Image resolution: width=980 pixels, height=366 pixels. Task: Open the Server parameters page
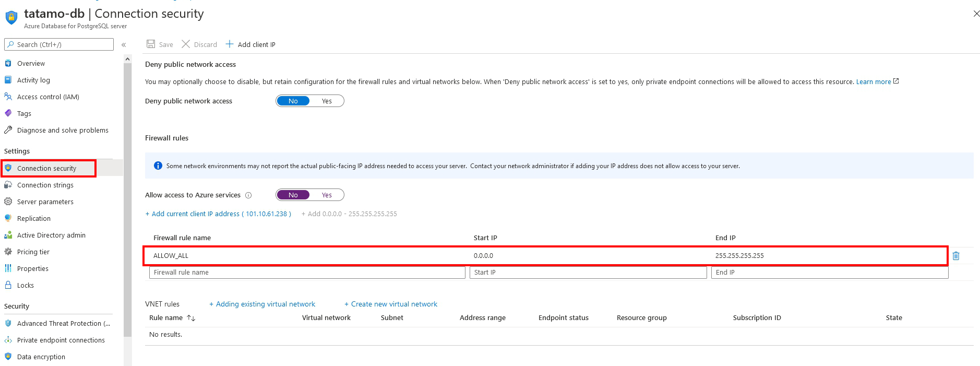pos(45,202)
